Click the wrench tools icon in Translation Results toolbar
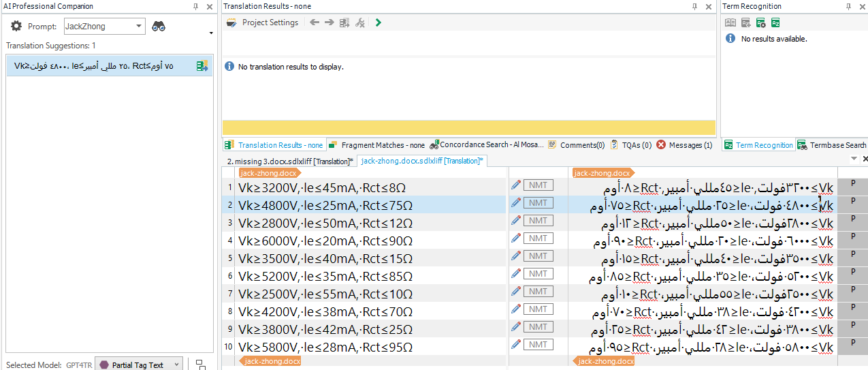868x370 pixels. tap(360, 22)
